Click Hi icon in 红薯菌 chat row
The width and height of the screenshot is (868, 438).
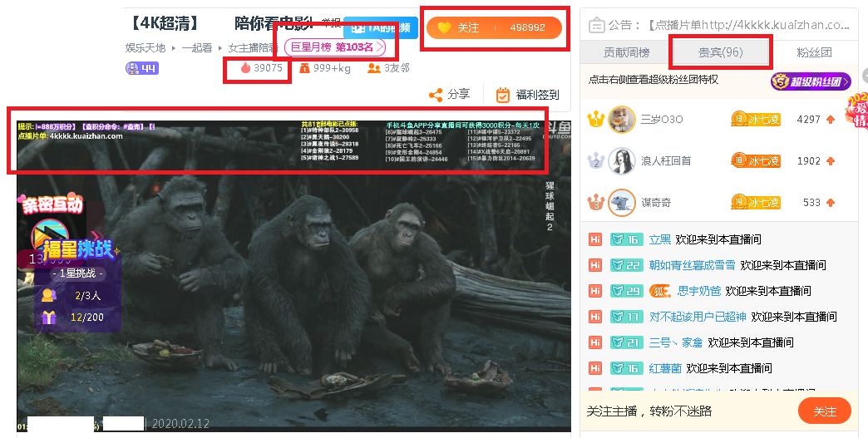coord(595,368)
